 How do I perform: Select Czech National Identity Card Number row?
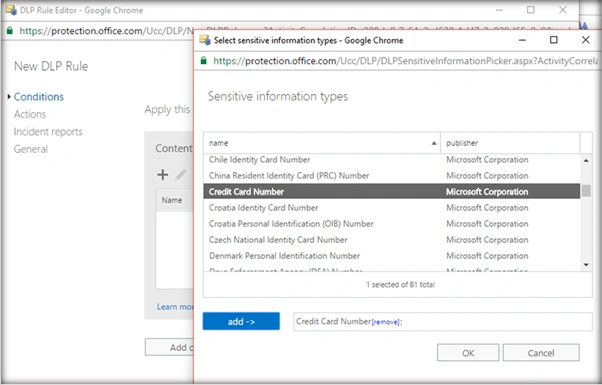392,240
